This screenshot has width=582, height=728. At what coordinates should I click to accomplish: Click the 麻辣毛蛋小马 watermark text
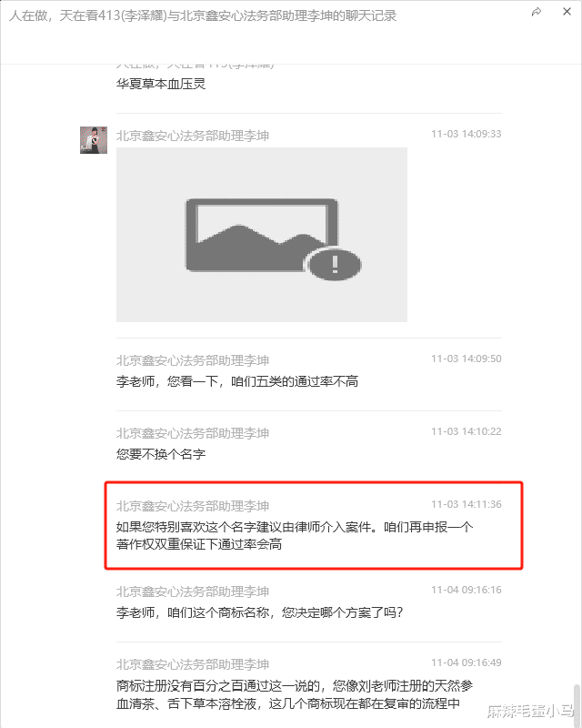pyautogui.click(x=530, y=711)
